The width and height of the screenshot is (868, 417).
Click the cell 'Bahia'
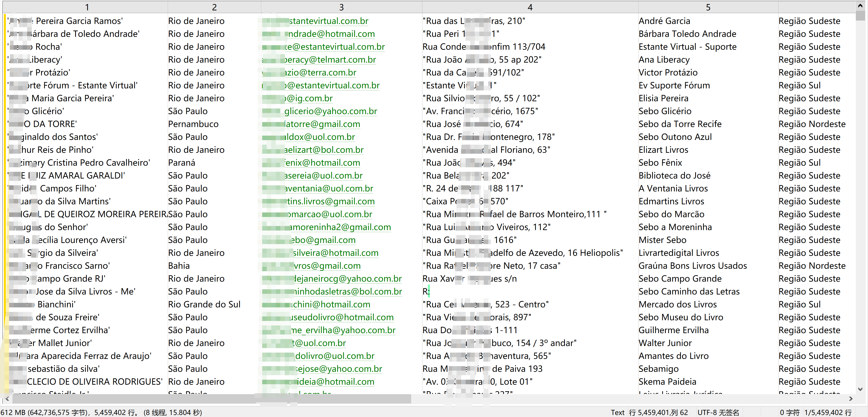(x=179, y=266)
